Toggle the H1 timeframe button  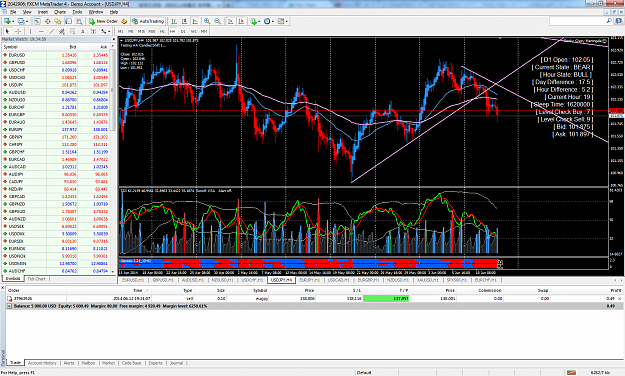tap(162, 31)
